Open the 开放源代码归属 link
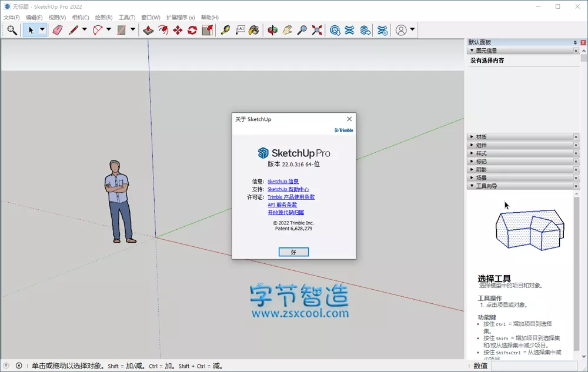 pyautogui.click(x=286, y=212)
